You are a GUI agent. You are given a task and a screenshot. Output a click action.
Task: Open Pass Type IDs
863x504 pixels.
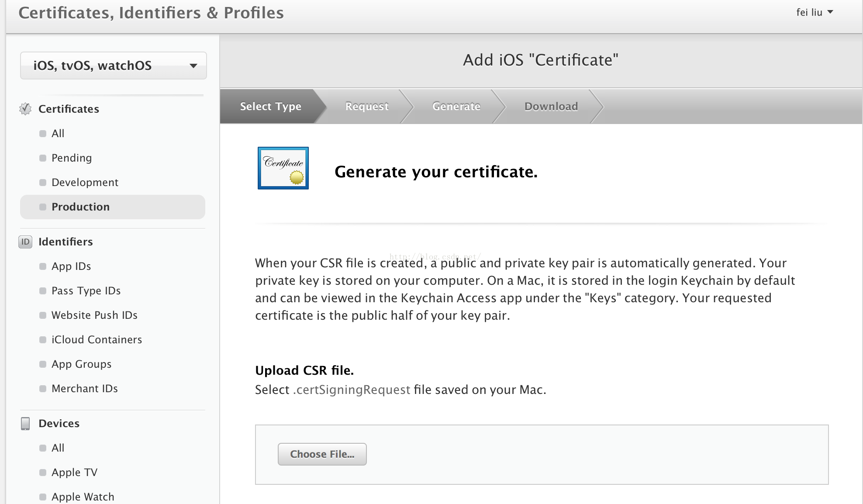point(86,290)
